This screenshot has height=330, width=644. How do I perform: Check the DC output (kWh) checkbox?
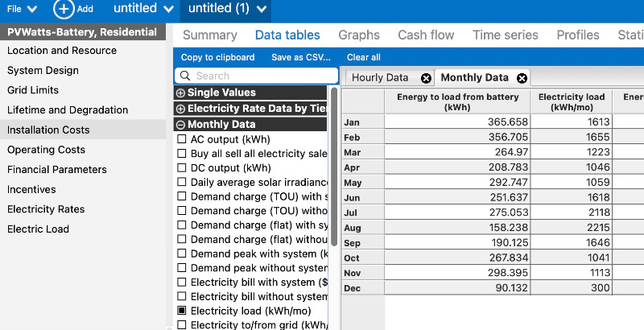[182, 168]
